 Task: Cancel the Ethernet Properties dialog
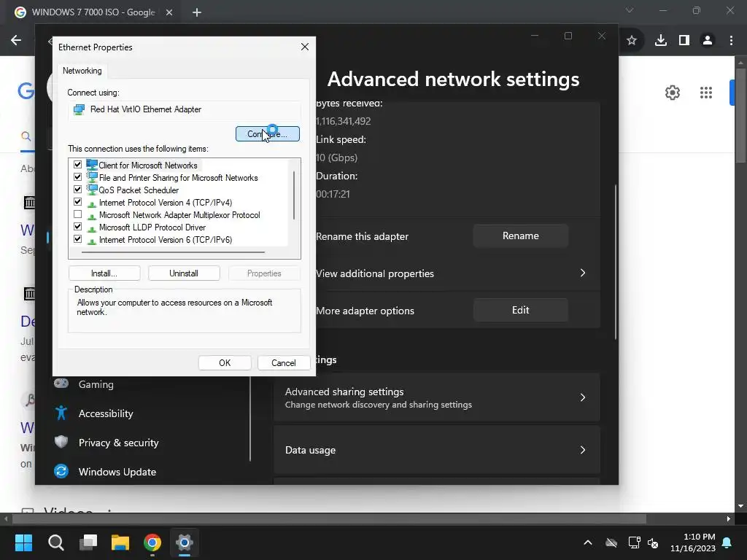[284, 363]
